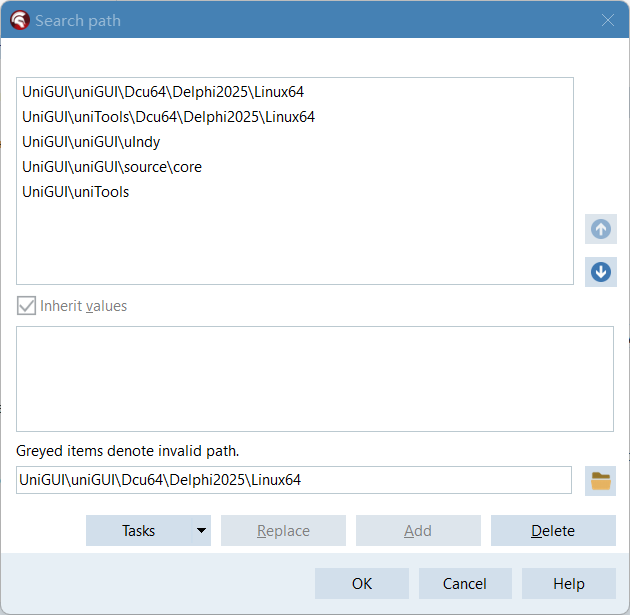630x615 pixels.
Task: Open the Tasks dropdown arrow
Action: [201, 531]
